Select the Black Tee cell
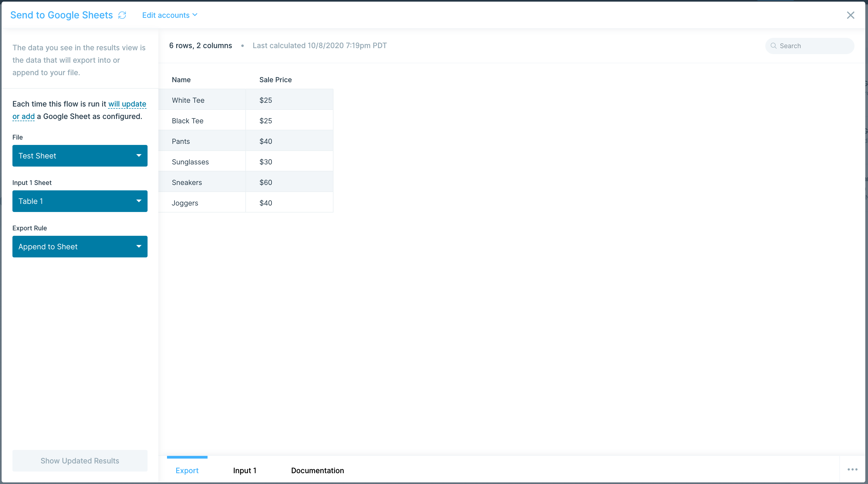 click(x=202, y=121)
